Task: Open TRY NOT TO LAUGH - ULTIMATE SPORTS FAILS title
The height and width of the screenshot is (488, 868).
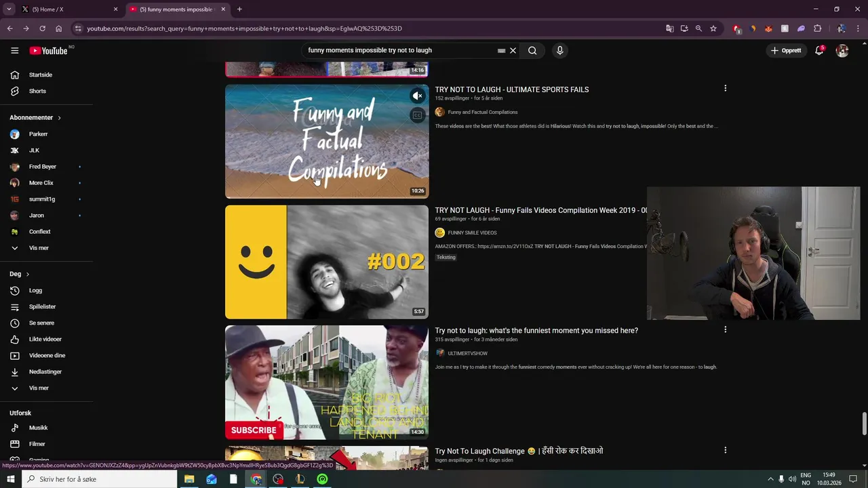Action: click(x=512, y=89)
